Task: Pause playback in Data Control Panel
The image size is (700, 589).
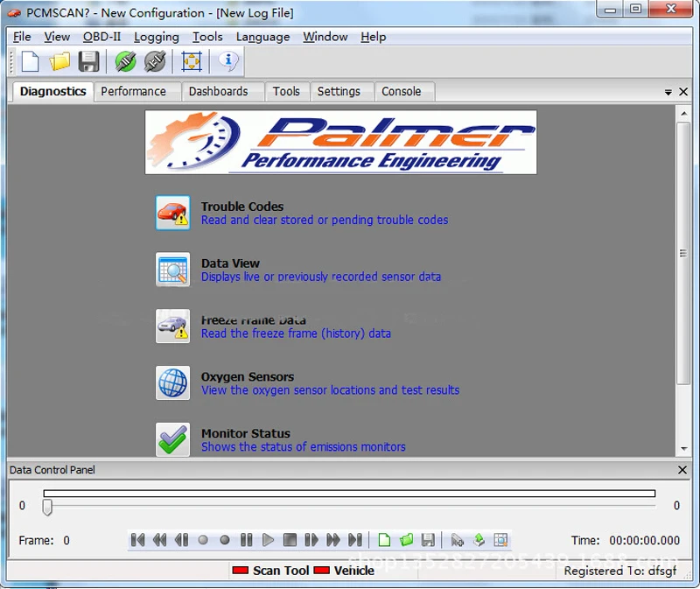Action: [x=247, y=540]
